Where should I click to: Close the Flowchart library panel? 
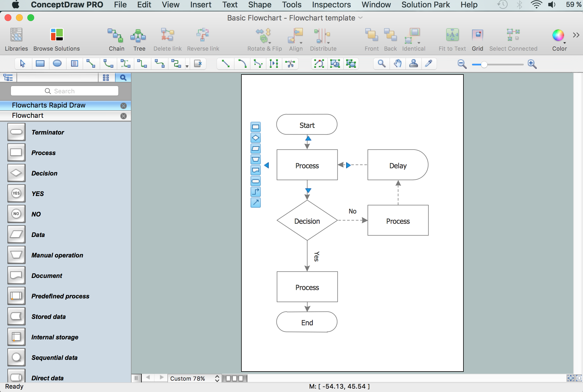pyautogui.click(x=124, y=115)
